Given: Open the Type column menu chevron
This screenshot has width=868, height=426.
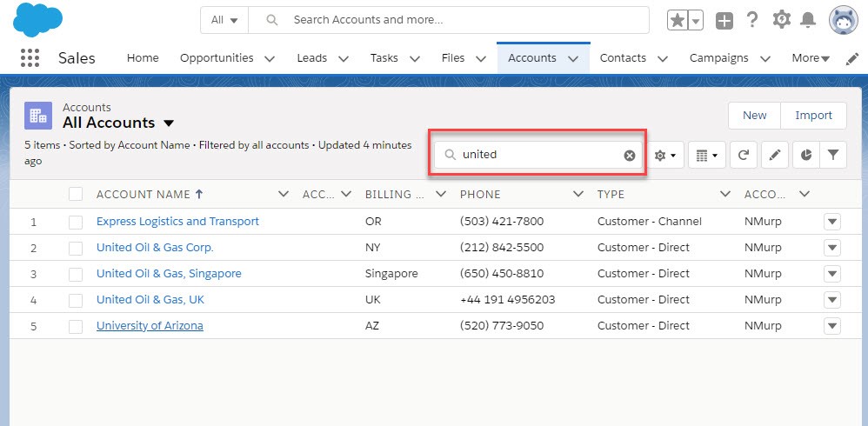Looking at the screenshot, I should coord(724,194).
